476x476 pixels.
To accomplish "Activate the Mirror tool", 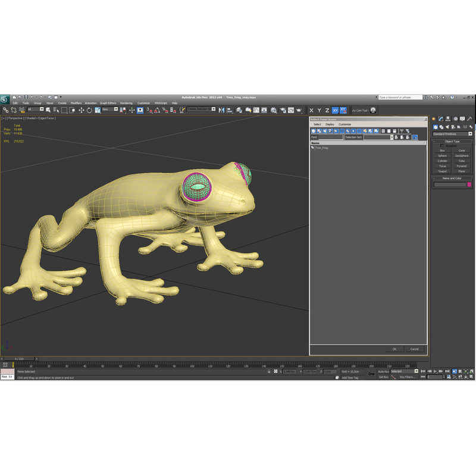I will coord(223,111).
